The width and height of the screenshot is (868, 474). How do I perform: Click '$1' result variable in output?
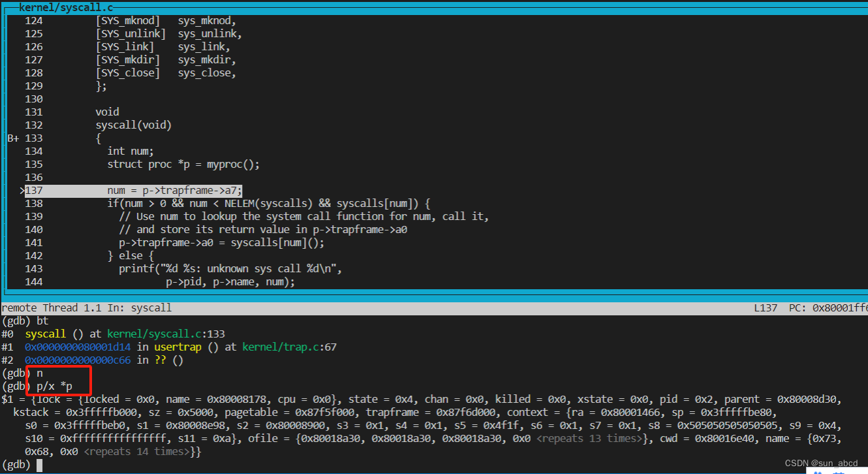(7, 399)
